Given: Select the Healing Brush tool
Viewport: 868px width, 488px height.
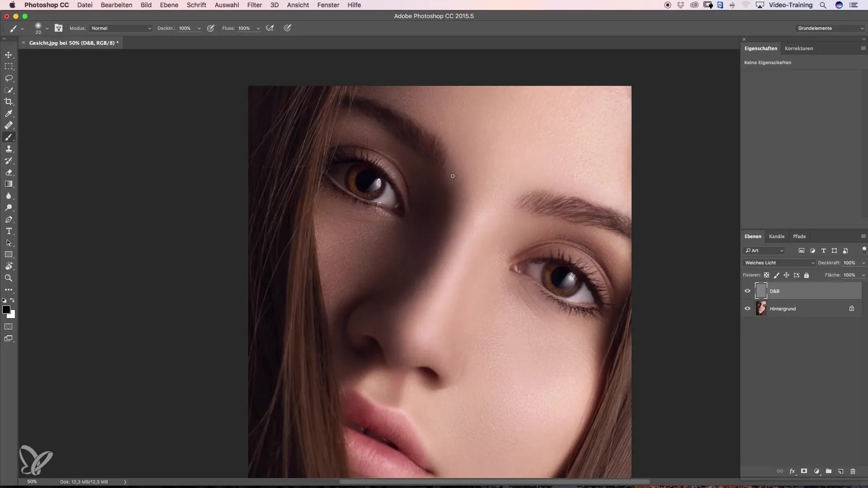Looking at the screenshot, I should [9, 125].
